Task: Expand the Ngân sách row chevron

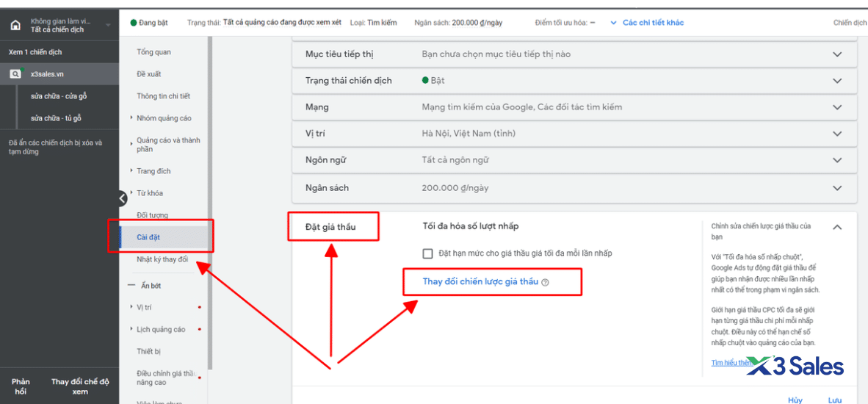Action: click(x=837, y=188)
